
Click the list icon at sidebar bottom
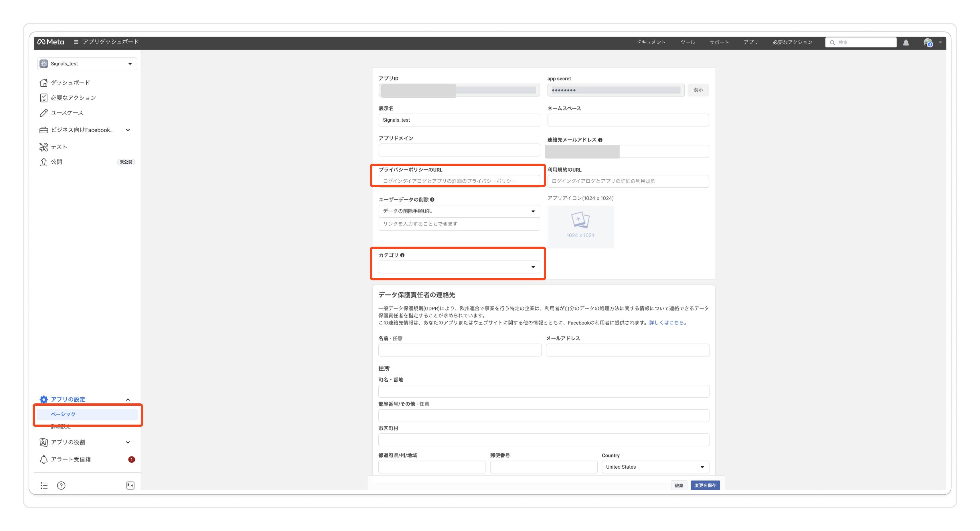coord(44,485)
